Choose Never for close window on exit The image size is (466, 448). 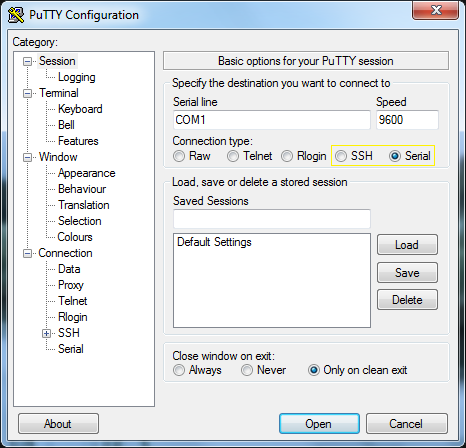click(247, 370)
